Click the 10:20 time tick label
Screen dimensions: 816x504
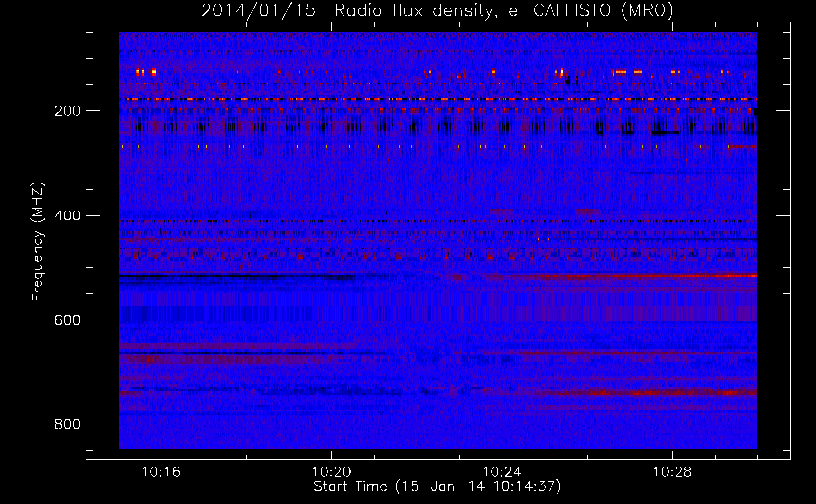[331, 472]
